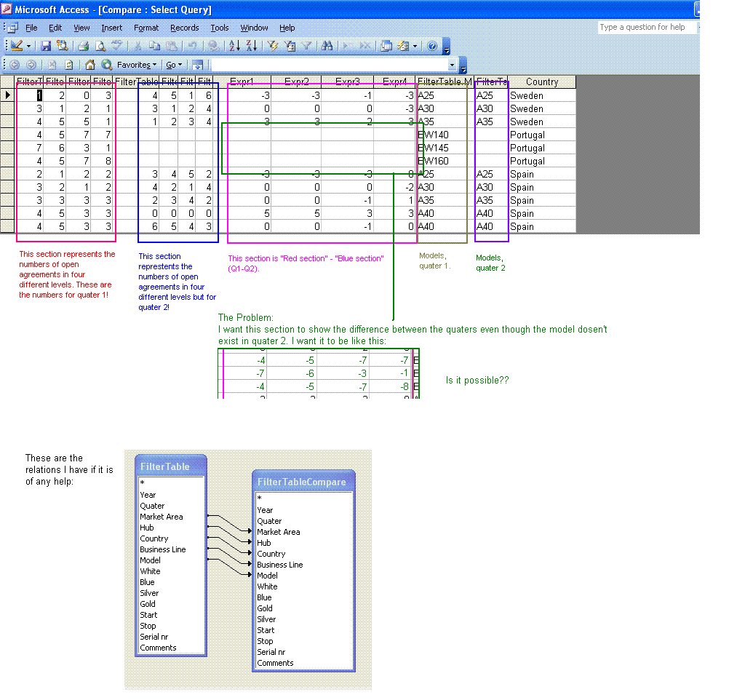
Task: Open Find with the binoculars icon
Action: [x=327, y=46]
